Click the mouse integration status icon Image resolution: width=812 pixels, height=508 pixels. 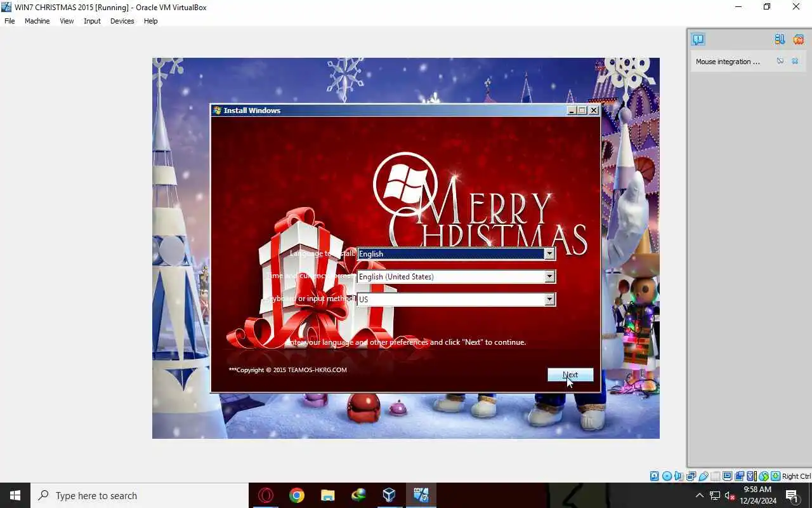click(764, 476)
